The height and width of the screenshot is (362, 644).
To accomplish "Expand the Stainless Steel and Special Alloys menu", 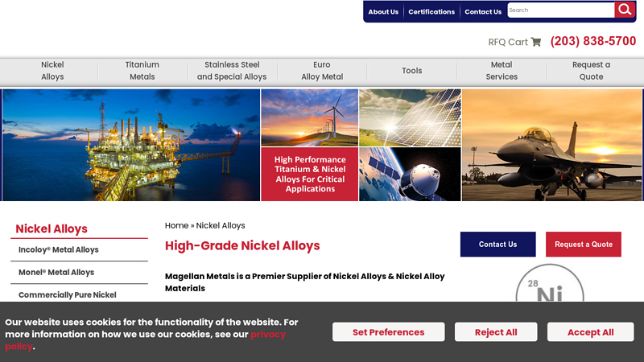I will pyautogui.click(x=232, y=71).
